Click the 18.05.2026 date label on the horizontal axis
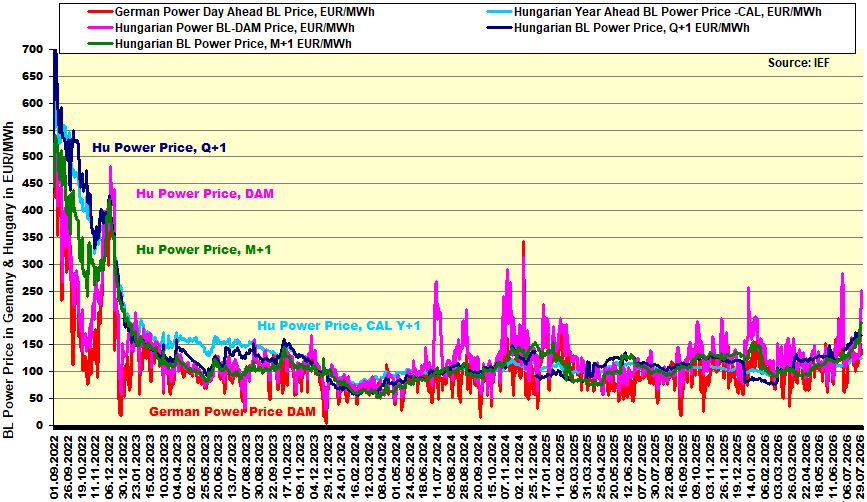867x502 pixels. click(x=820, y=467)
